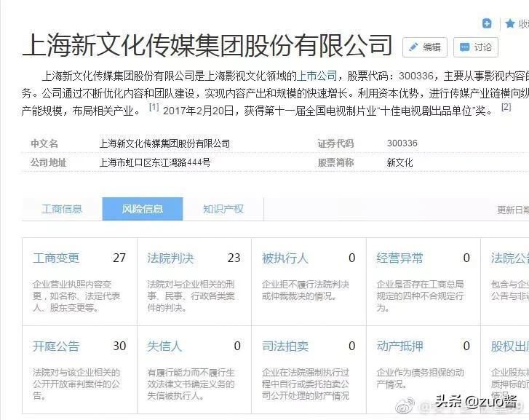Open reference footnote [2]
The height and width of the screenshot is (420, 529).
click(506, 107)
